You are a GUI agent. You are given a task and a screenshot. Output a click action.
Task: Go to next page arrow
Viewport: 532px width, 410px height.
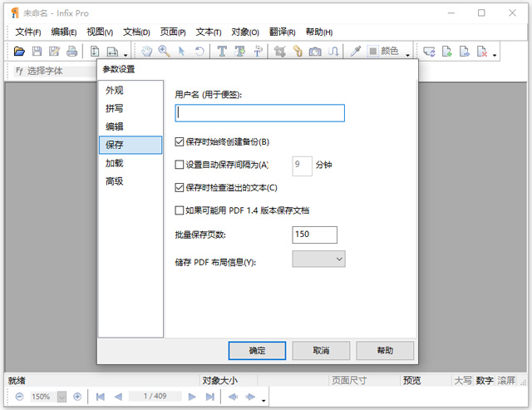[192, 397]
